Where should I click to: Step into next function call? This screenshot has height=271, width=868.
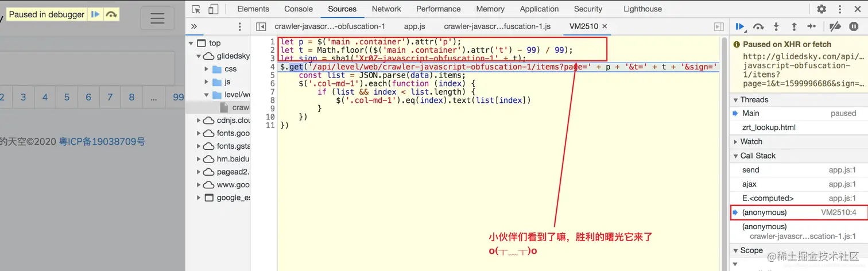776,26
